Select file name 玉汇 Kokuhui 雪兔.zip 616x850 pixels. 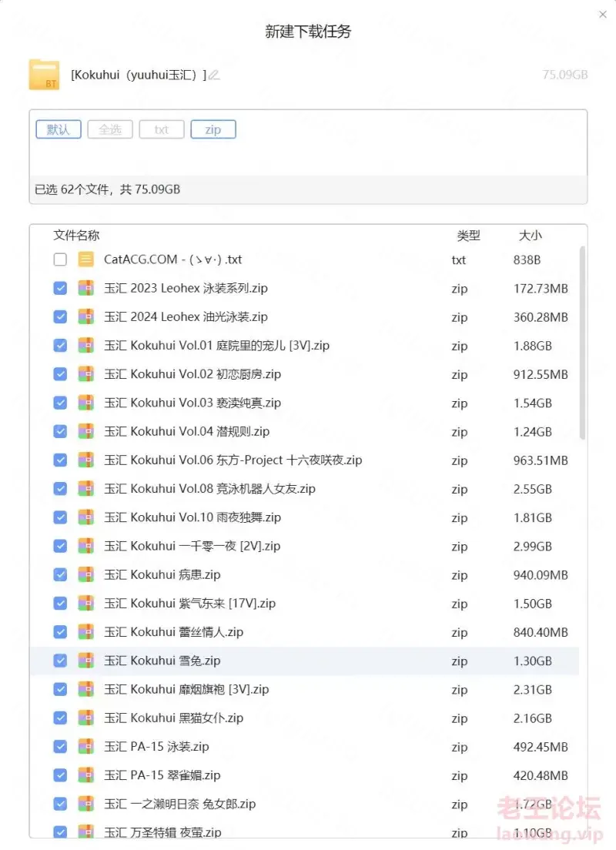(162, 661)
